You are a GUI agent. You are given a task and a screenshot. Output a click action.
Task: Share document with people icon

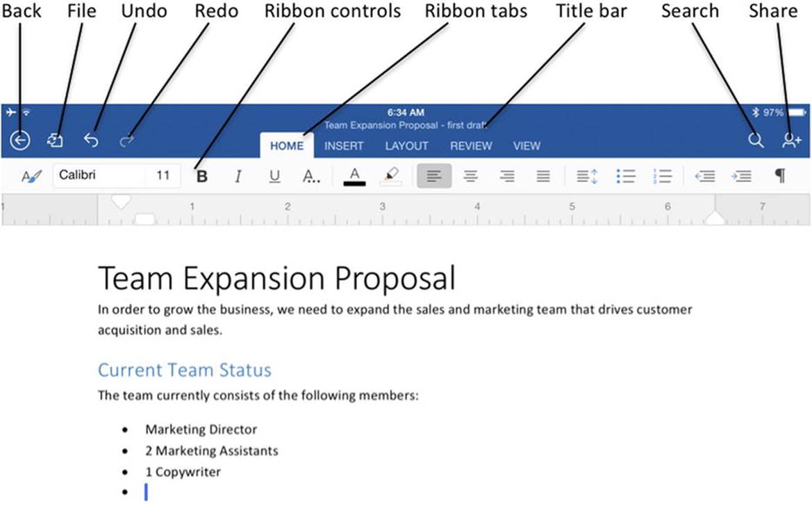tap(791, 140)
